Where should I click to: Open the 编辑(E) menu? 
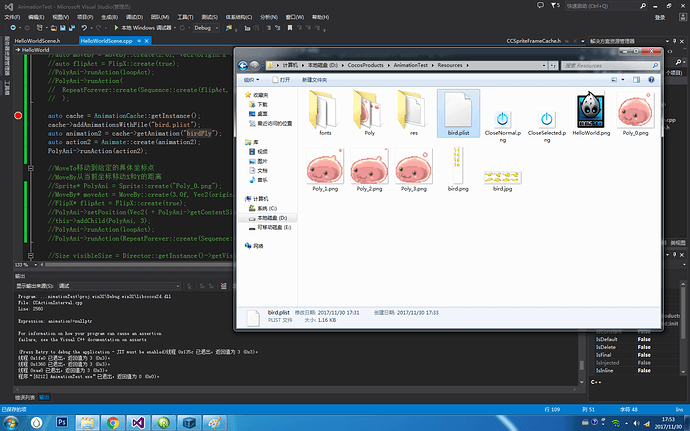point(36,17)
